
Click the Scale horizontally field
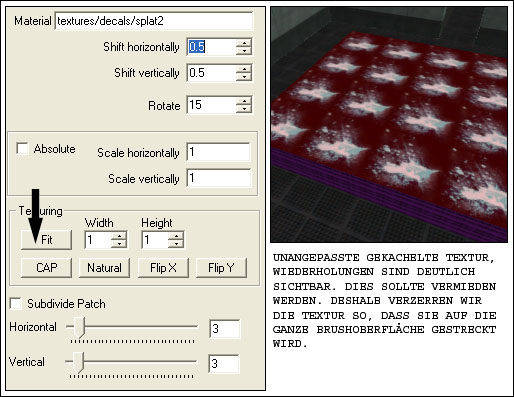[x=218, y=152]
